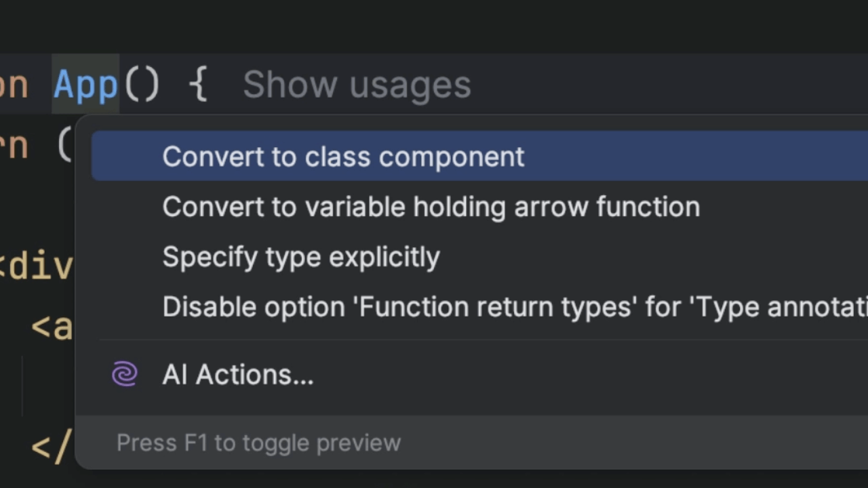Click the Show usages inlay hint
868x488 pixels.
[357, 85]
